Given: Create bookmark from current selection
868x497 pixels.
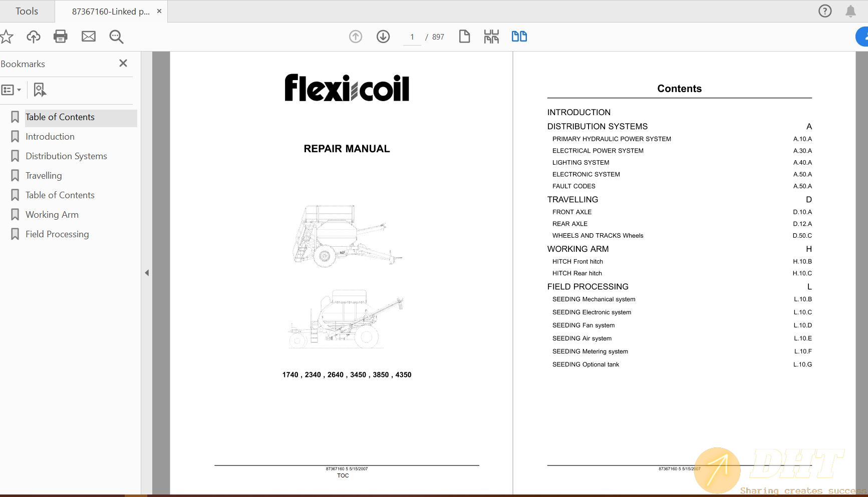Looking at the screenshot, I should pyautogui.click(x=40, y=90).
